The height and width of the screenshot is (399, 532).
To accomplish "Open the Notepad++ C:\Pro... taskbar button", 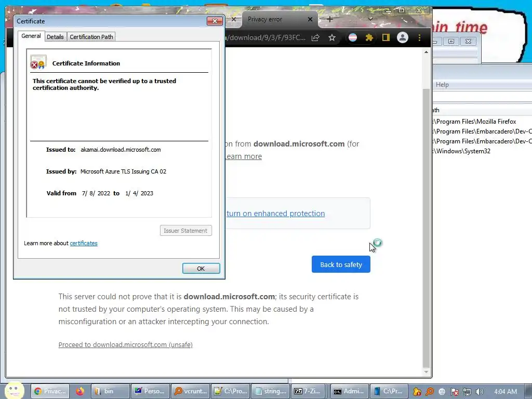I will click(x=230, y=391).
